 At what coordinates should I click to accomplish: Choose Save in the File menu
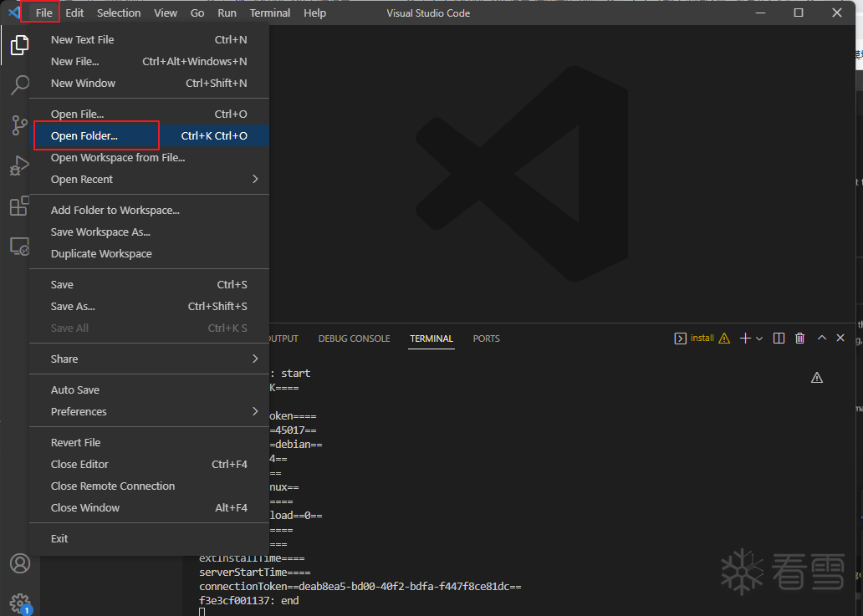point(149,284)
